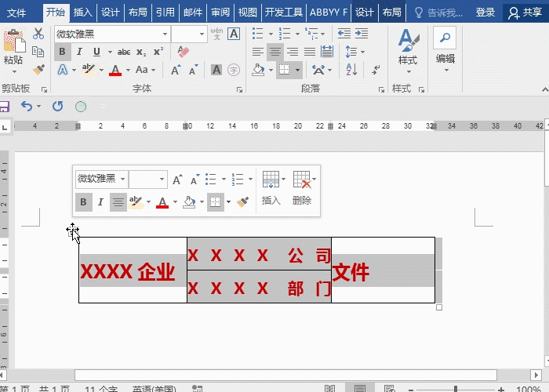Apply strikethrough to text

[124, 53]
